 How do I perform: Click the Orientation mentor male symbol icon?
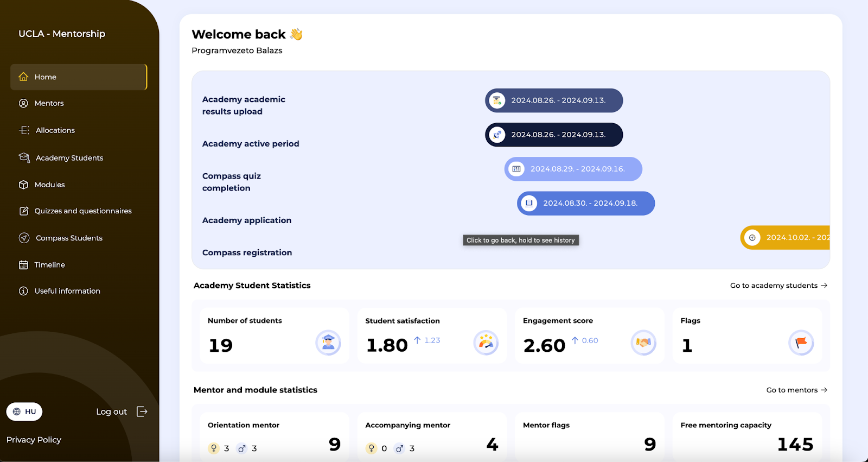pos(242,448)
